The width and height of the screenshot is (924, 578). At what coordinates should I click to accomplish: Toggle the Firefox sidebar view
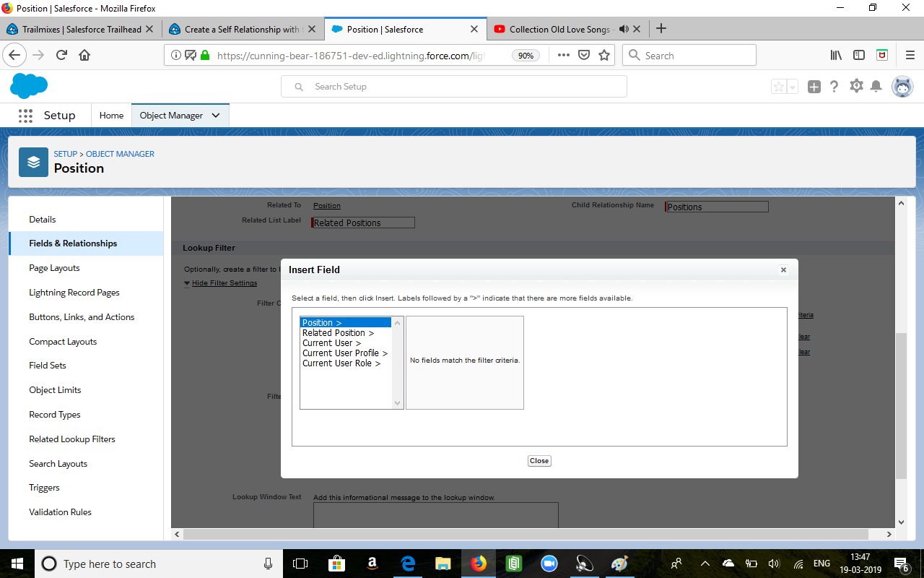point(859,55)
